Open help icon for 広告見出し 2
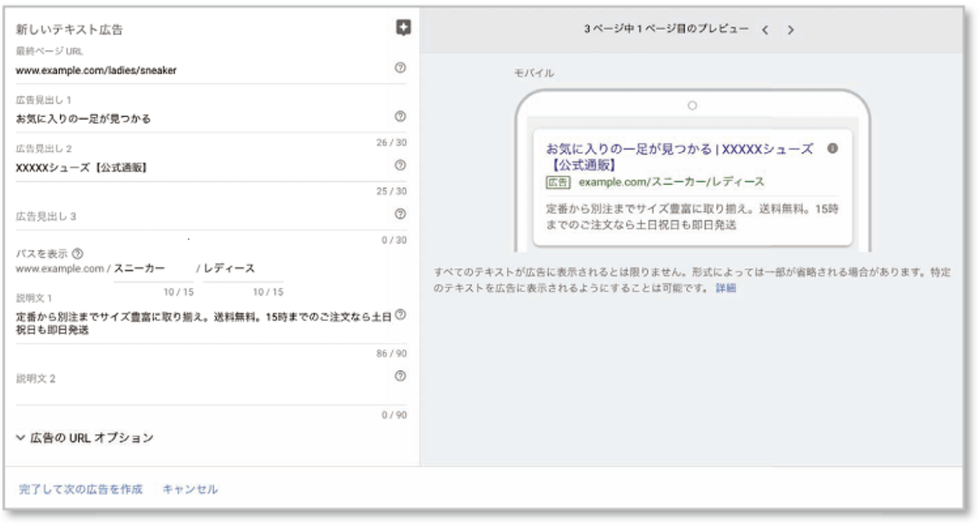Viewport: 980px width, 525px height. pyautogui.click(x=400, y=165)
